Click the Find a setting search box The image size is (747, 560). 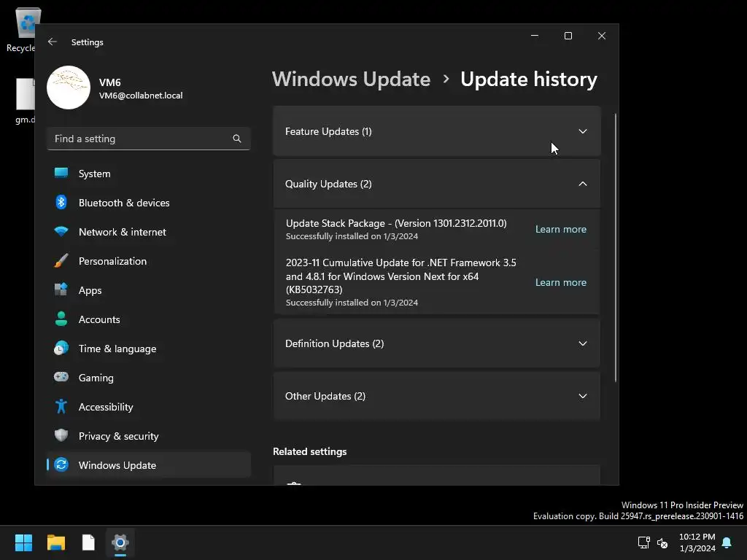[149, 139]
